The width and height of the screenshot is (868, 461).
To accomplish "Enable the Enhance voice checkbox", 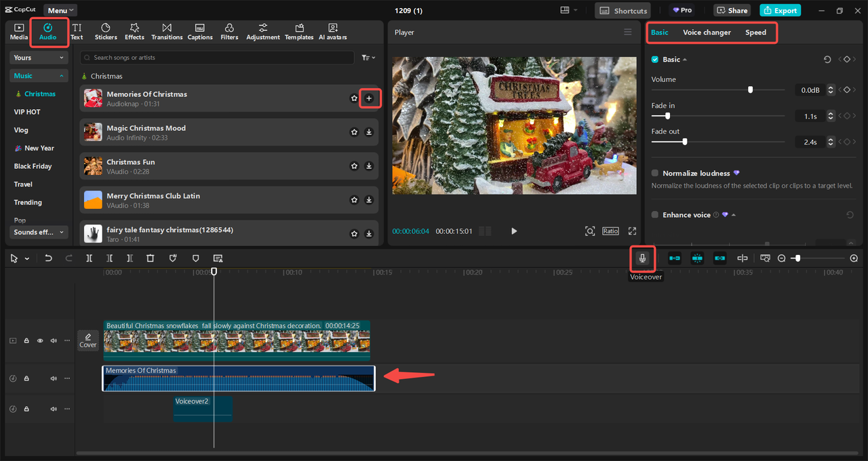I will click(x=655, y=215).
